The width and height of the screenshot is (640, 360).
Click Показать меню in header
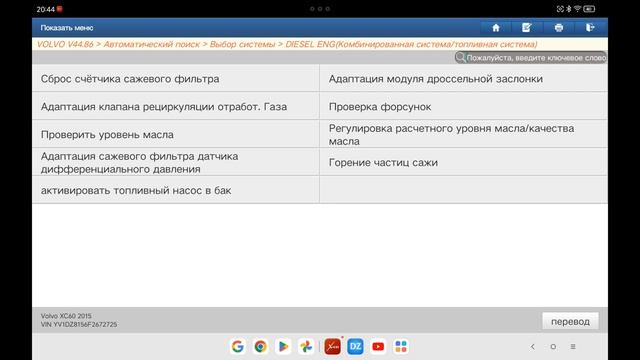click(x=67, y=28)
